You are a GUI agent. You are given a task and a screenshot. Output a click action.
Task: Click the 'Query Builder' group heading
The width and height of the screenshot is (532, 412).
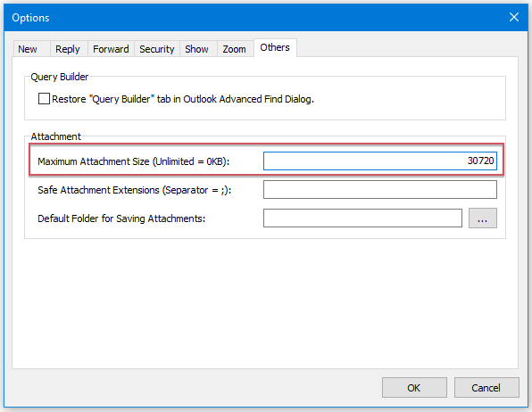click(60, 77)
